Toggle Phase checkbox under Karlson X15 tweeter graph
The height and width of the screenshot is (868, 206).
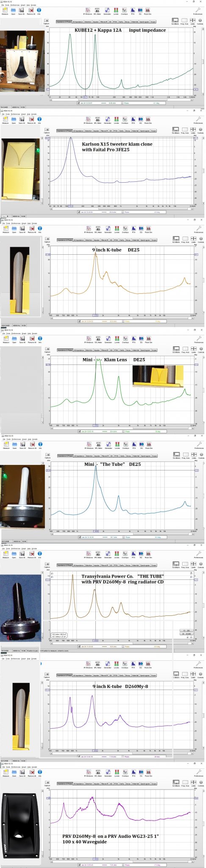point(122,212)
